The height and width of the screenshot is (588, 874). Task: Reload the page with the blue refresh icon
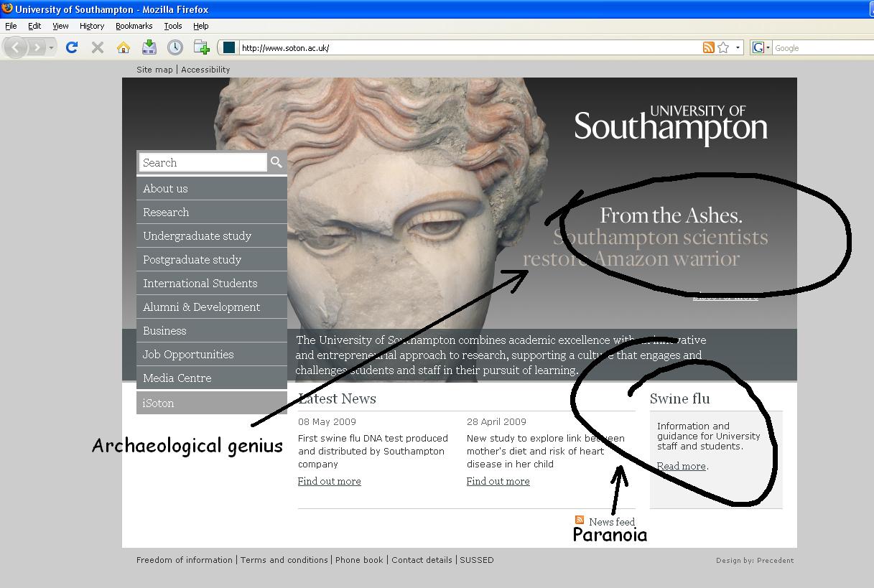point(72,48)
